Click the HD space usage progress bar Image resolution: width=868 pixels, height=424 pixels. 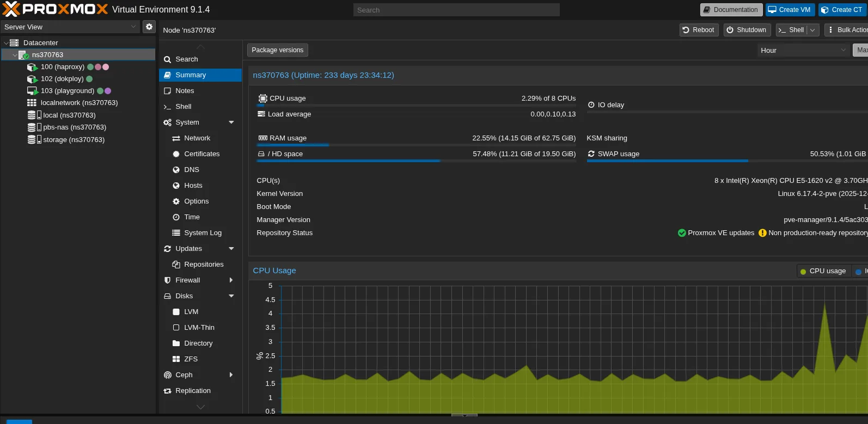[x=417, y=161]
